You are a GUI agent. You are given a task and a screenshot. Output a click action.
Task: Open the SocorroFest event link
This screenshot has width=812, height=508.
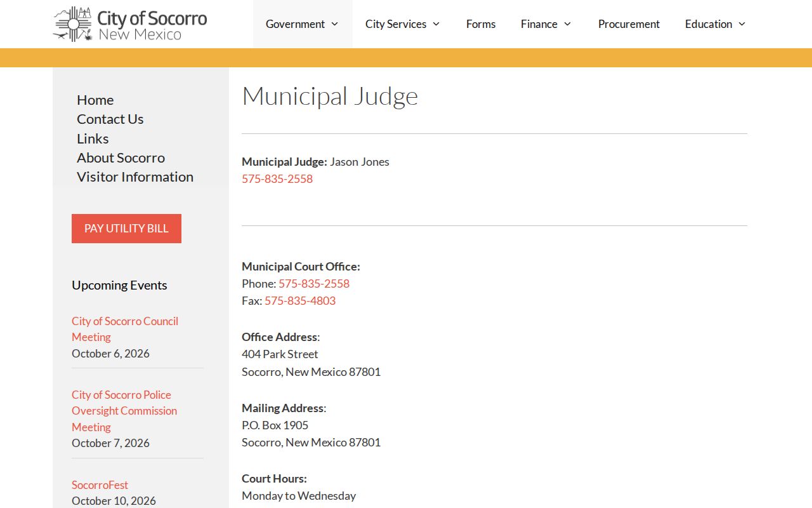(100, 485)
